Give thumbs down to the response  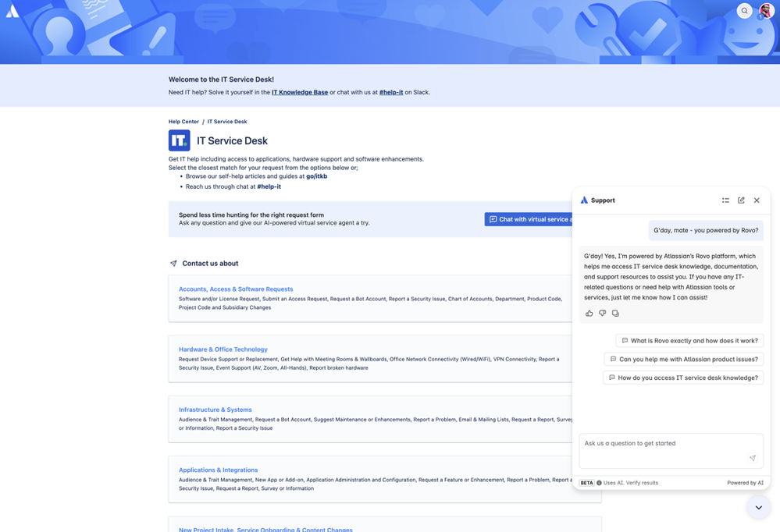click(603, 314)
